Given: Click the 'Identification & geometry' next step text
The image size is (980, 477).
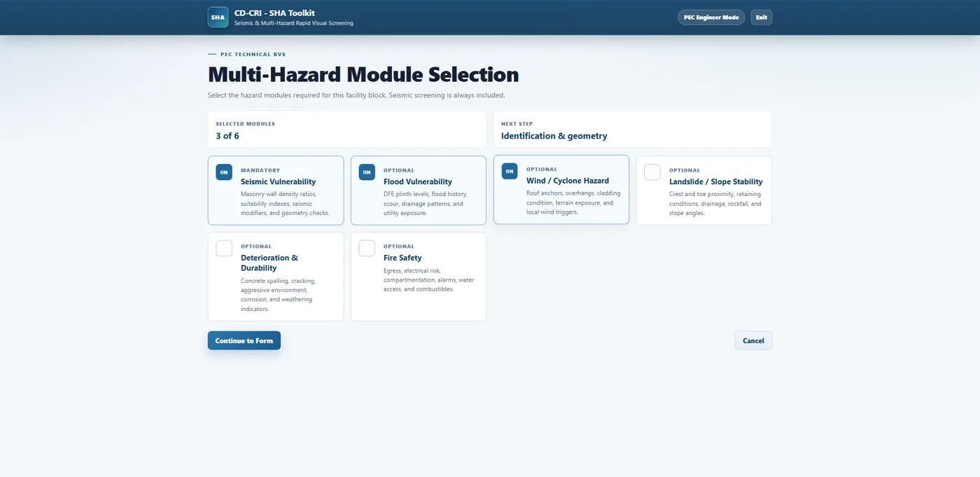Looking at the screenshot, I should [x=554, y=136].
